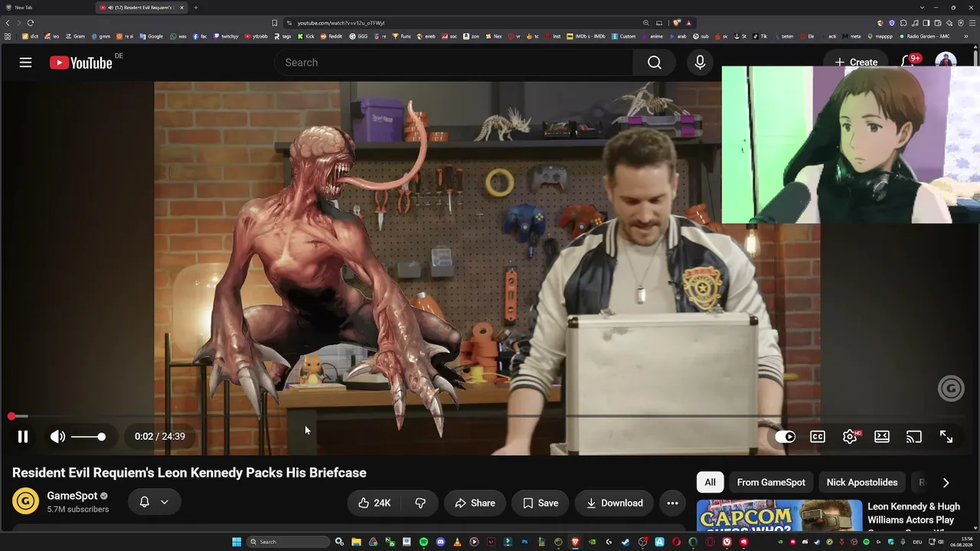Open the browser main menu
The height and width of the screenshot is (551, 980).
[x=972, y=23]
